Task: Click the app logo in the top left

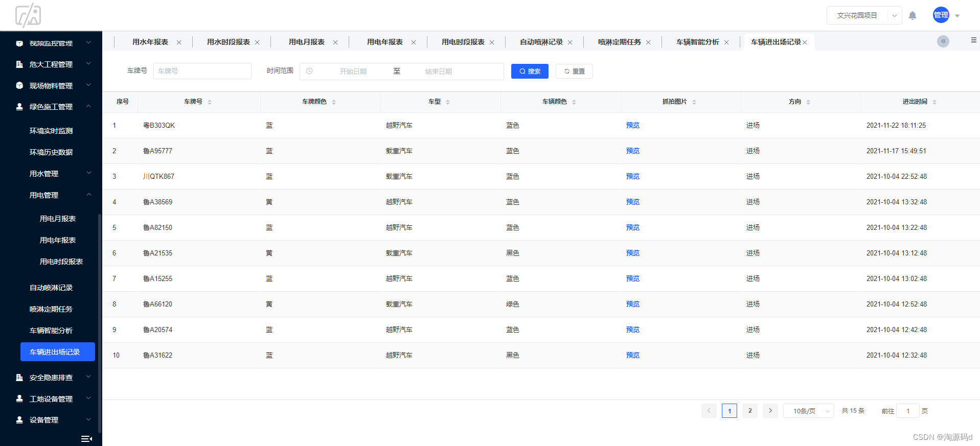Action: coord(28,15)
